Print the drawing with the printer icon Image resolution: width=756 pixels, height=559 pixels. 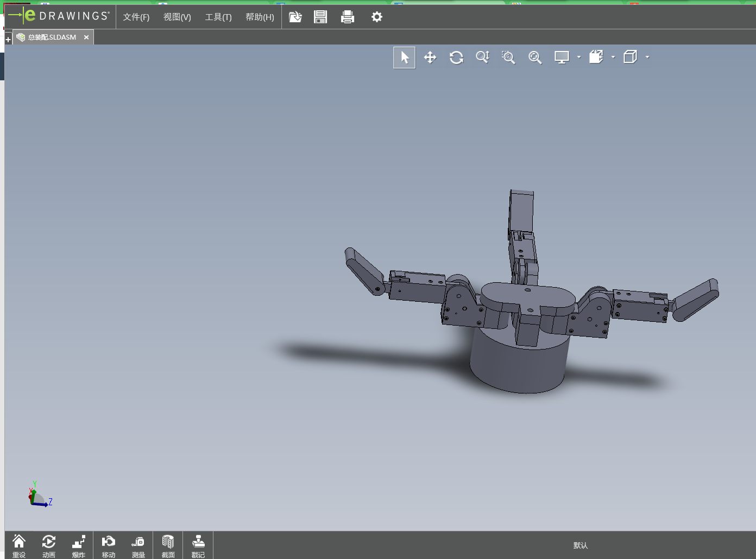[x=348, y=17]
